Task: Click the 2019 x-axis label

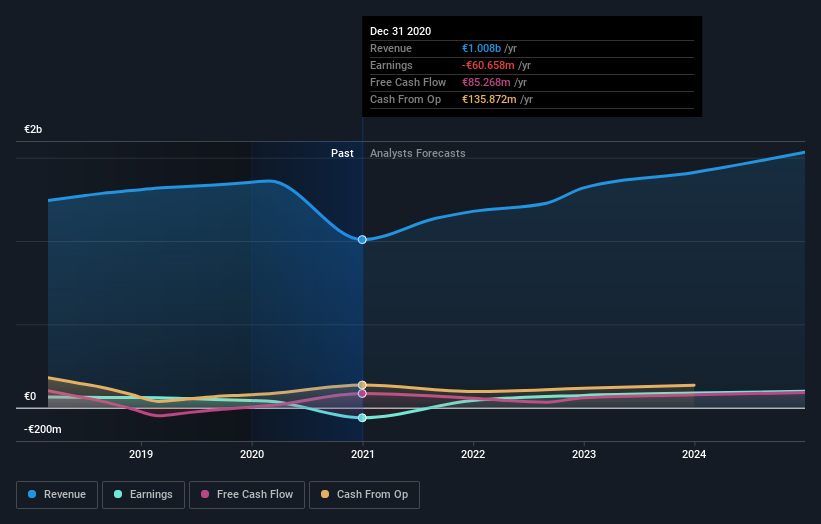Action: [141, 454]
